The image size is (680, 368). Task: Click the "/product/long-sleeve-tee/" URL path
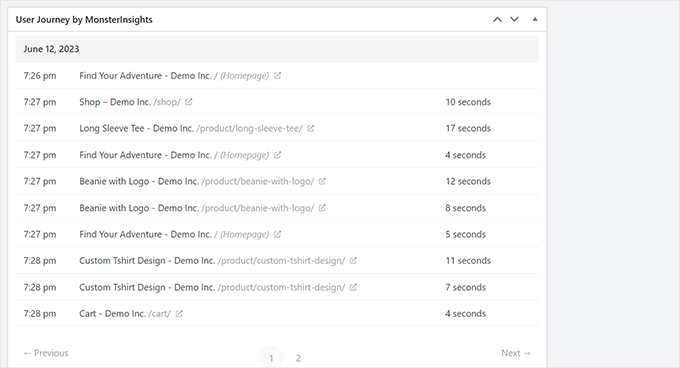pos(249,128)
